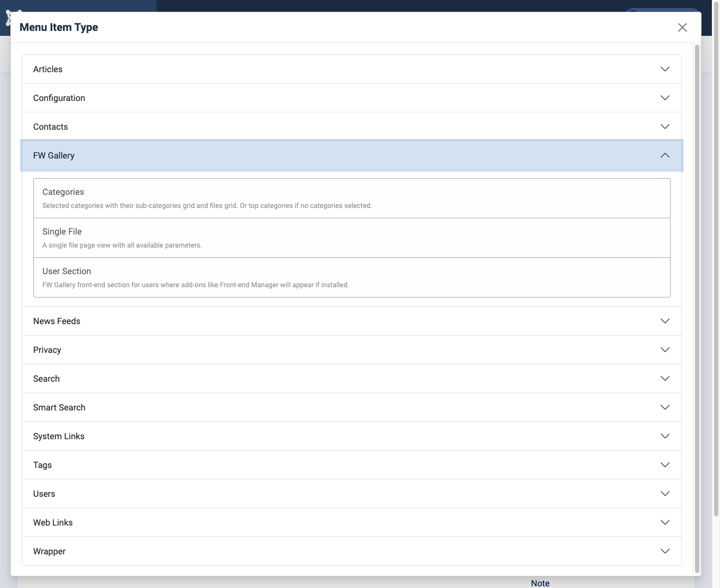Viewport: 720px width, 588px height.
Task: Expand the System Links section
Action: point(351,436)
